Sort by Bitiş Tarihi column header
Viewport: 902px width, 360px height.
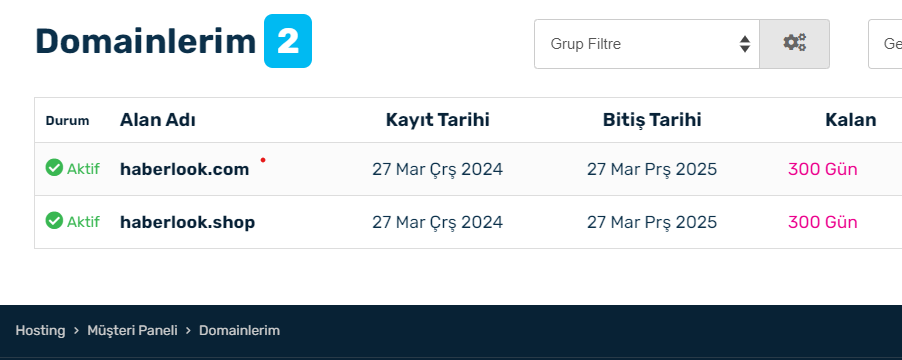click(x=652, y=120)
